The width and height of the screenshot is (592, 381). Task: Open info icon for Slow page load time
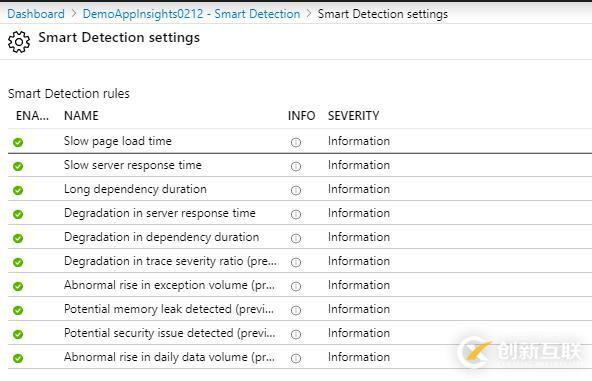pyautogui.click(x=296, y=142)
